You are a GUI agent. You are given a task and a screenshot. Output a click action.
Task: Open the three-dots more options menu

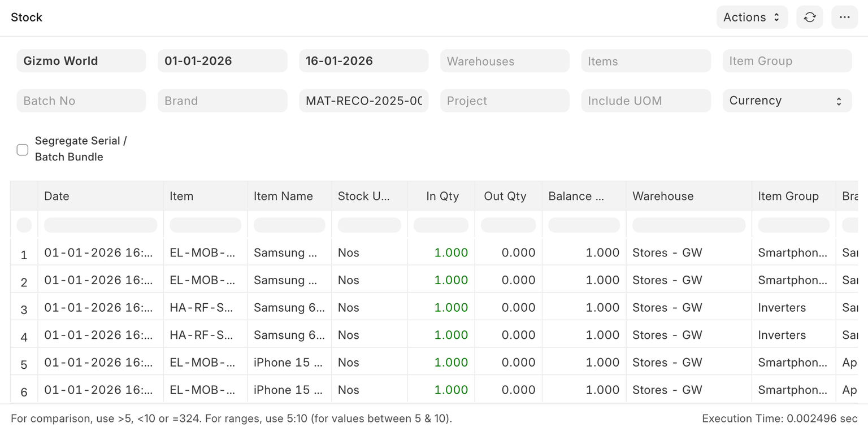844,18
